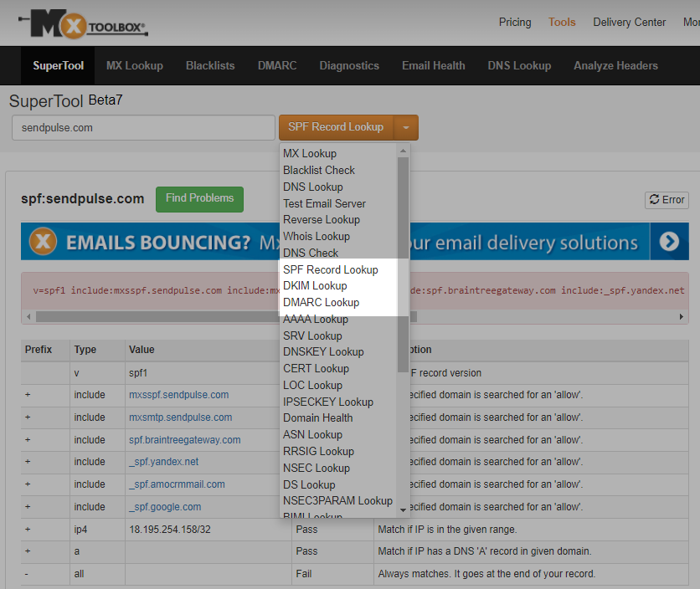Viewport: 700px width, 589px height.
Task: Click SPF record box right scroll arrow
Action: point(682,317)
